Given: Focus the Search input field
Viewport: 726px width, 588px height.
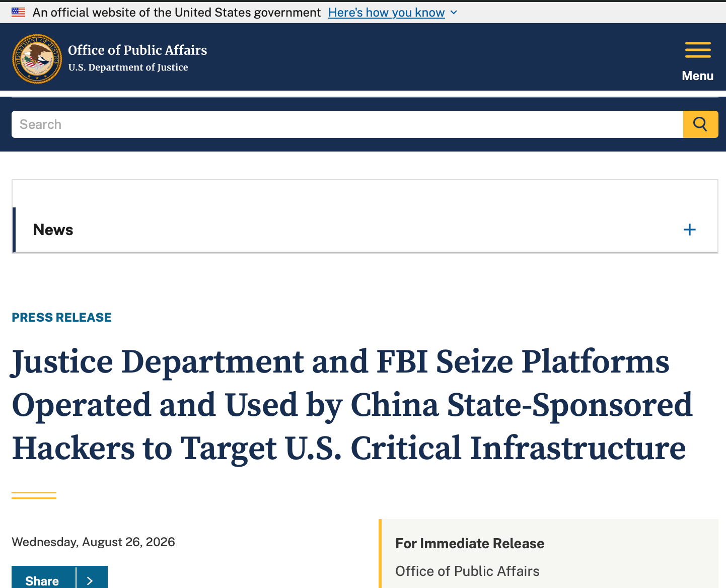Looking at the screenshot, I should 347,124.
